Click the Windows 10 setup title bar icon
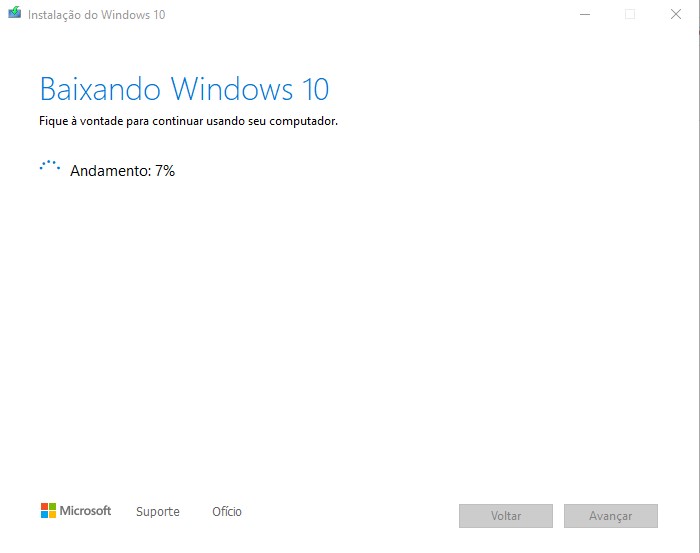Viewport: 700px width, 553px height. pyautogui.click(x=14, y=12)
